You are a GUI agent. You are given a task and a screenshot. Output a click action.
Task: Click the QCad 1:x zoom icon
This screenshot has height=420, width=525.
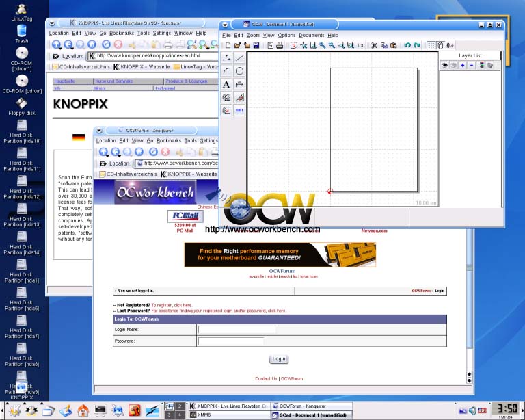[360, 45]
